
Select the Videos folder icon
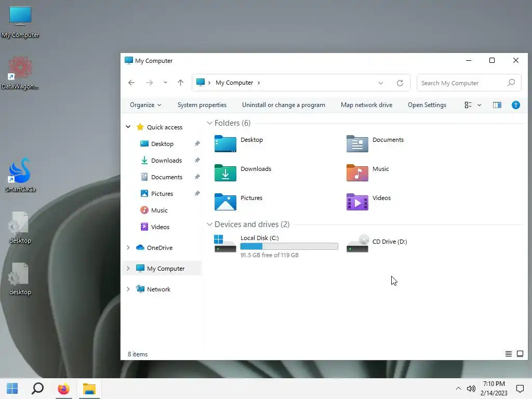coord(357,202)
